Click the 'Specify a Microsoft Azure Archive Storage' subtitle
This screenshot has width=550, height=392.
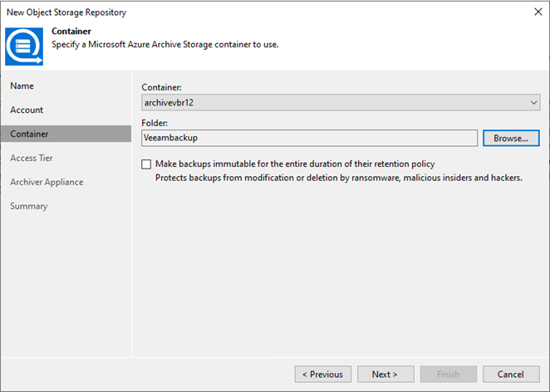[x=165, y=45]
